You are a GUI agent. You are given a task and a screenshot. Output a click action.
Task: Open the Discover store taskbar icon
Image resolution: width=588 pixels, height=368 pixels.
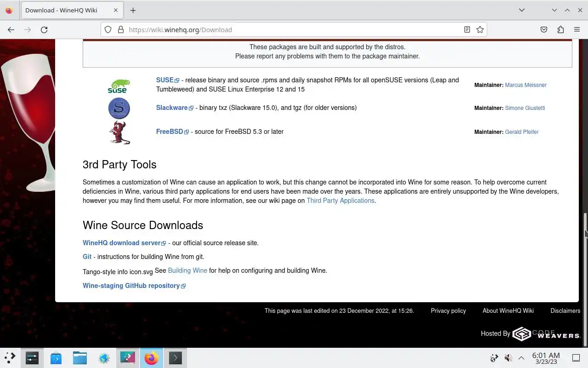pos(56,358)
